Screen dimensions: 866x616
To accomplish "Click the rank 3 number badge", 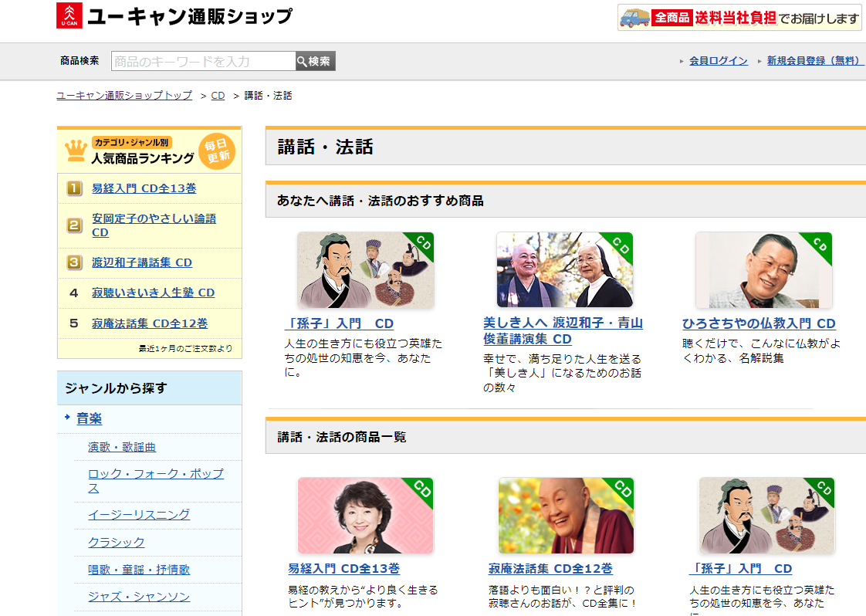I will (74, 262).
